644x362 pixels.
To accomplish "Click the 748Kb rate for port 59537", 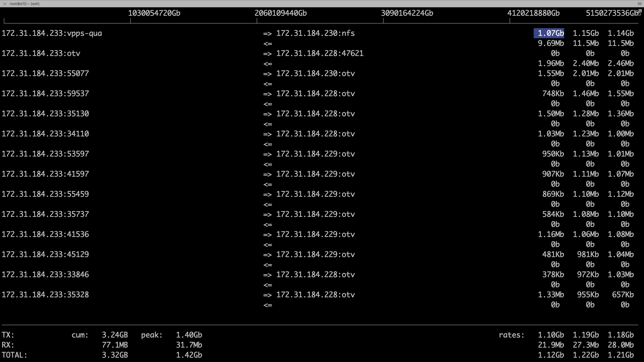I will [553, 94].
